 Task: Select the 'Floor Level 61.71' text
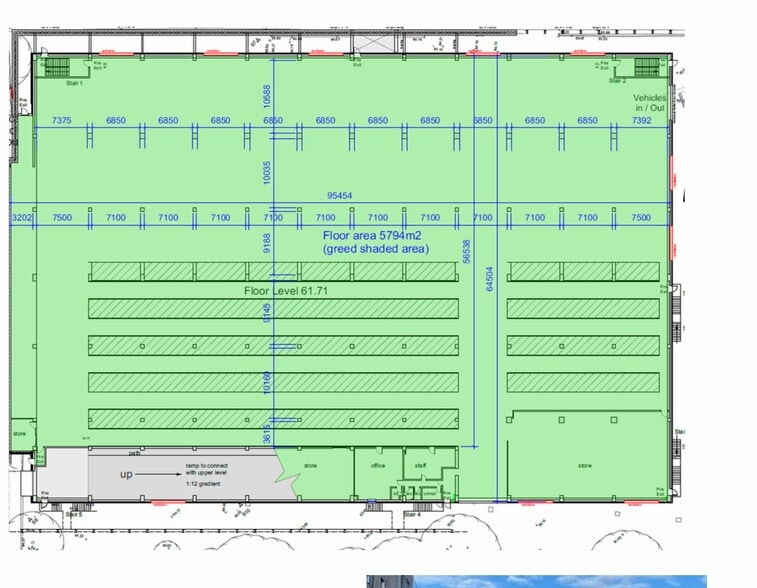coord(287,291)
